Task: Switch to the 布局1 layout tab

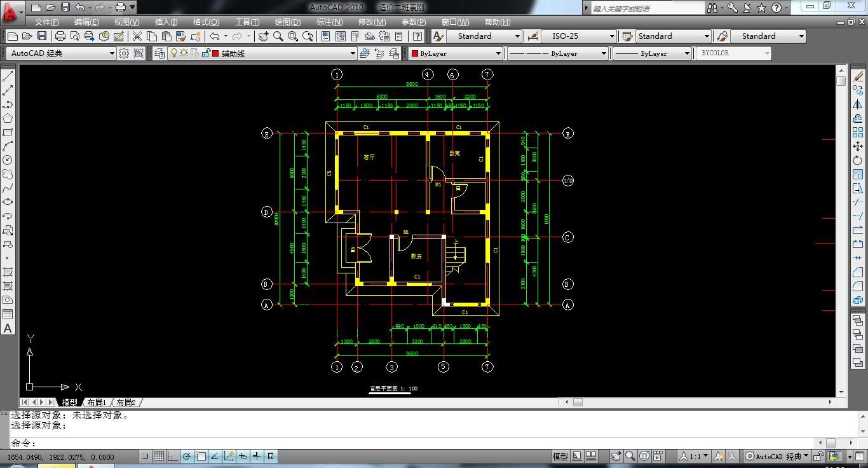Action: [x=97, y=403]
